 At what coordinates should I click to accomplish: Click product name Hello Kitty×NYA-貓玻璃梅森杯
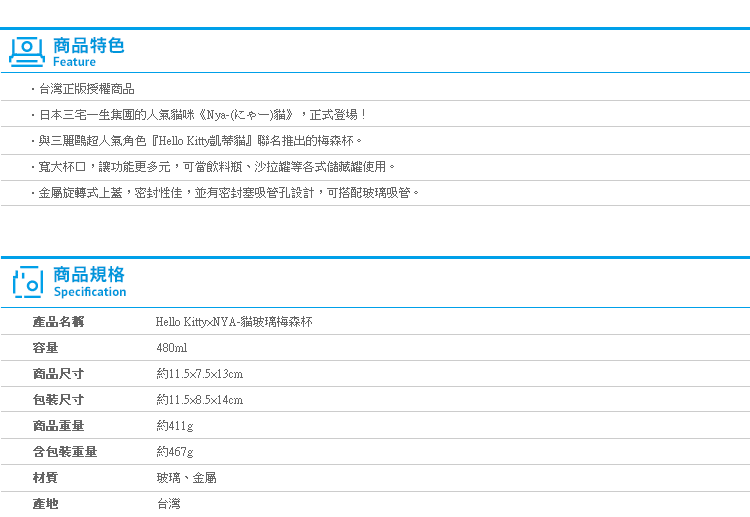pos(234,322)
